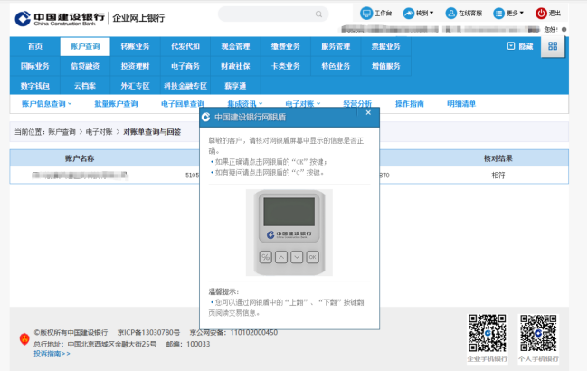This screenshot has width=588, height=371.
Task: Open the 增值服务 tab
Action: 386,66
